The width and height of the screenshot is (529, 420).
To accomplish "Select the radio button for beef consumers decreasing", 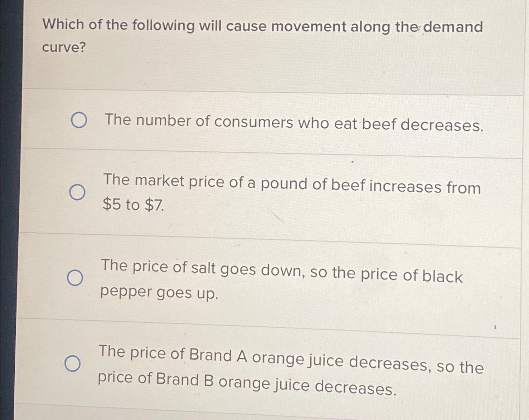I will [x=78, y=121].
